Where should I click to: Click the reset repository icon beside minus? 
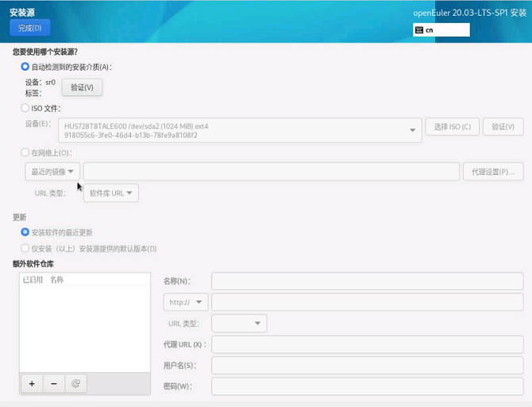pyautogui.click(x=76, y=383)
